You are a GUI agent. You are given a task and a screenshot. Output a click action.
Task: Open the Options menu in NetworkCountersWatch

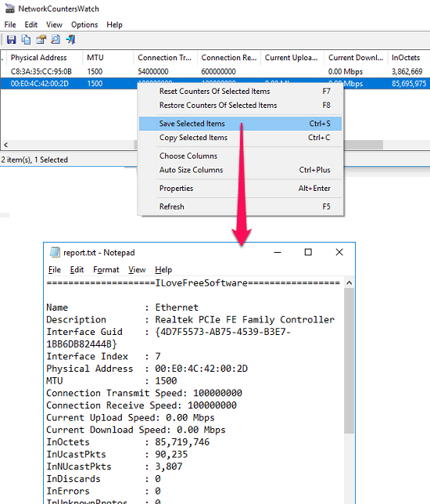tap(84, 25)
